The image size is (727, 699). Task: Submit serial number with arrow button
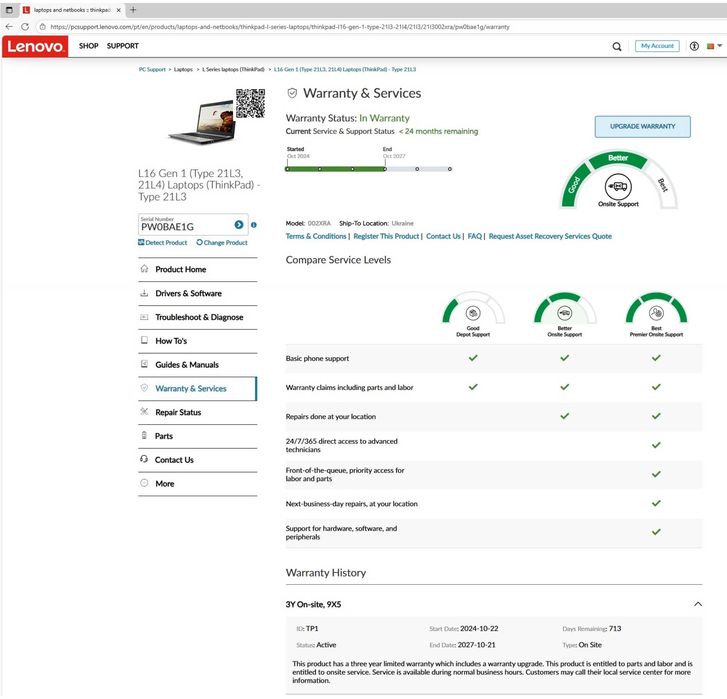239,225
